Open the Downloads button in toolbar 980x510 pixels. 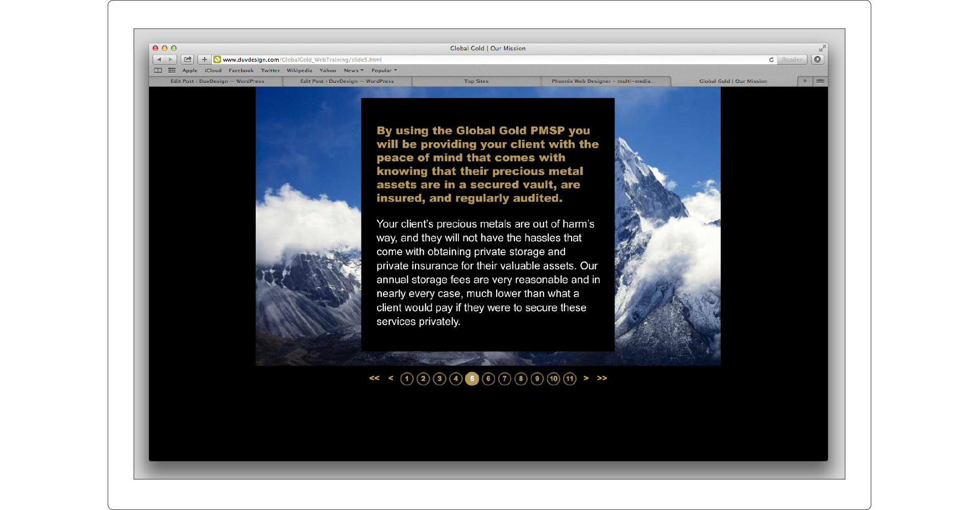tap(817, 60)
